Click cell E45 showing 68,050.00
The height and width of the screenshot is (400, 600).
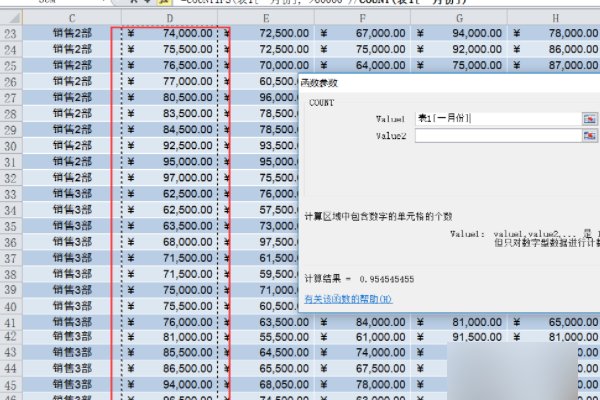[x=266, y=384]
